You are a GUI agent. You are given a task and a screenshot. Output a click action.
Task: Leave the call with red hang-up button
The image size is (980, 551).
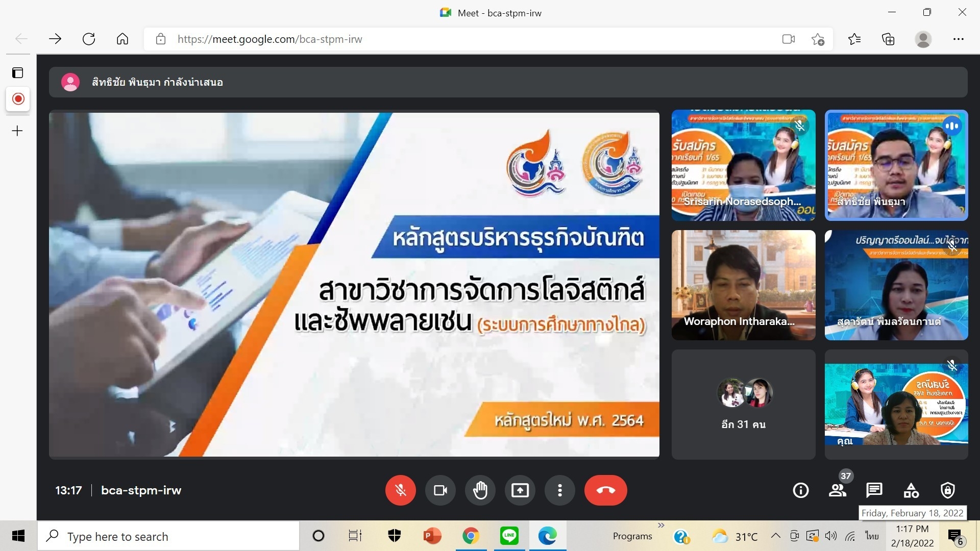point(605,490)
